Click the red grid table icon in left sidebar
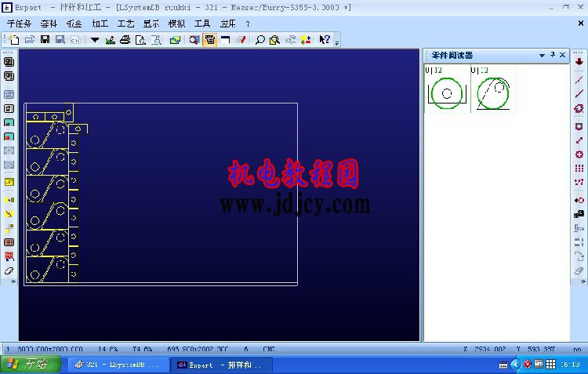This screenshot has width=588, height=374. click(9, 242)
